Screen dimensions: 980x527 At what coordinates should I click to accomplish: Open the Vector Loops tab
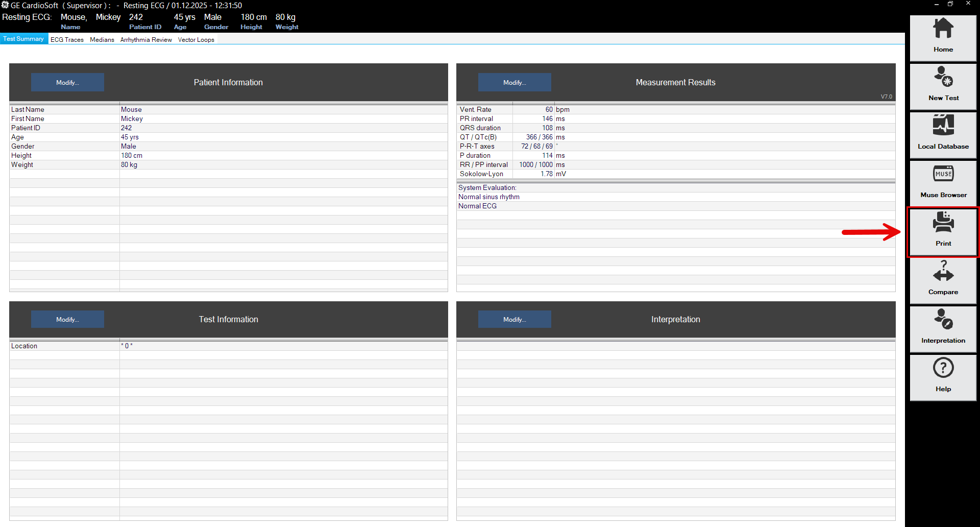click(x=196, y=39)
